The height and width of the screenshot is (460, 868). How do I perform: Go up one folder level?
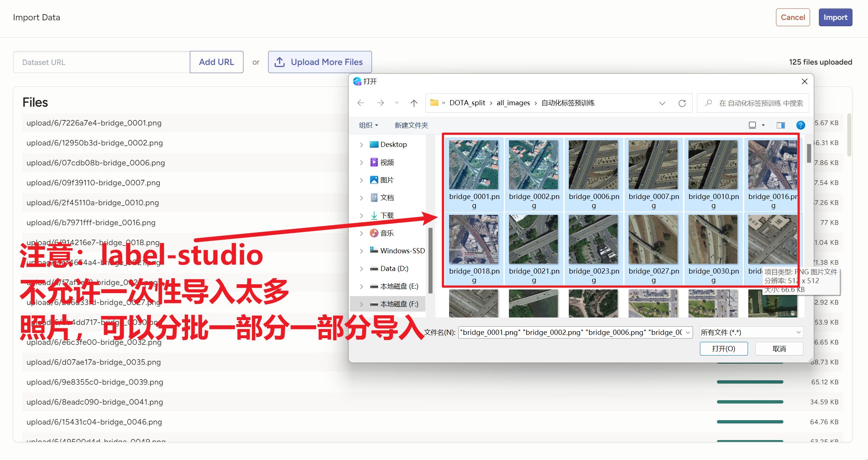pyautogui.click(x=414, y=103)
